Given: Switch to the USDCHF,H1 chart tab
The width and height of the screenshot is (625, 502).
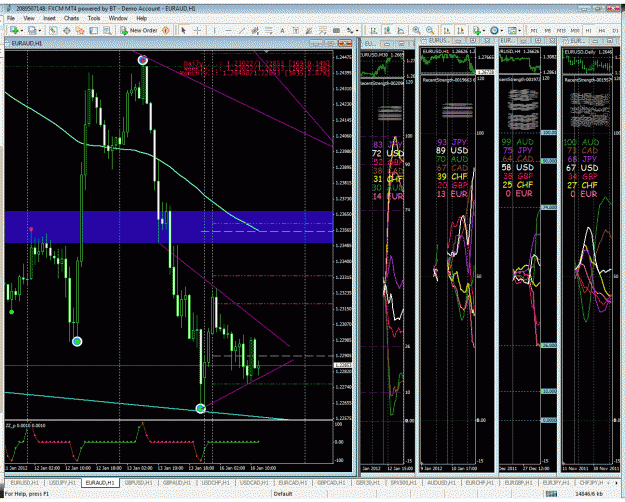Looking at the screenshot, I should 216,483.
